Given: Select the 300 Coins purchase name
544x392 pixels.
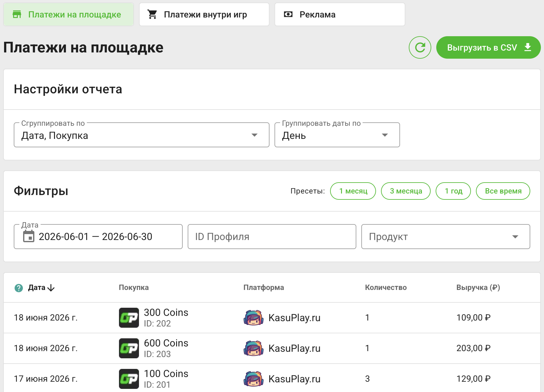Looking at the screenshot, I should coord(166,312).
